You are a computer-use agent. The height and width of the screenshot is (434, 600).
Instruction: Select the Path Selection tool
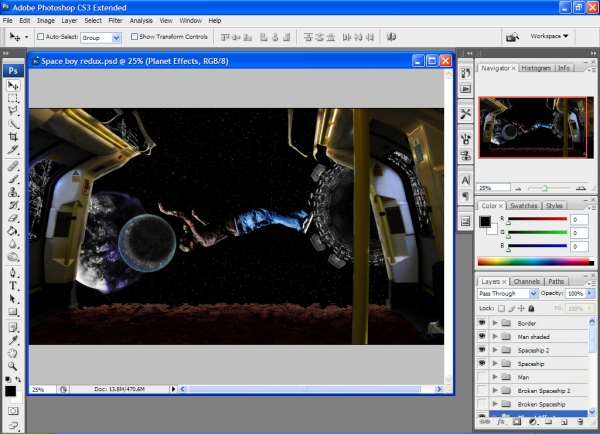click(13, 299)
